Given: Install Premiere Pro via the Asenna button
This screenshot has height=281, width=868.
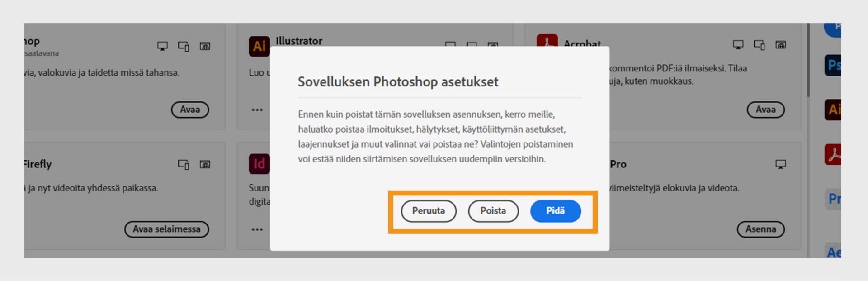Looking at the screenshot, I should pyautogui.click(x=761, y=229).
